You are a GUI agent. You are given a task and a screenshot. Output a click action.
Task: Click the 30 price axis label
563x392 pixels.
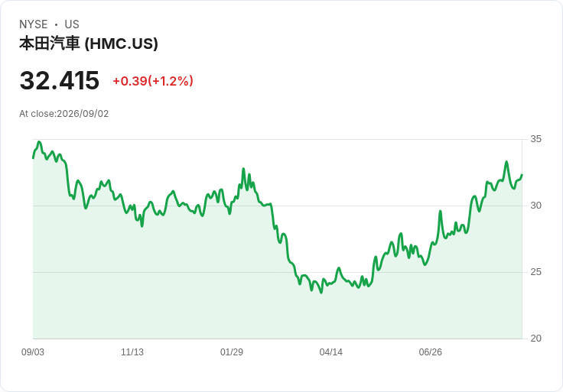coord(535,206)
